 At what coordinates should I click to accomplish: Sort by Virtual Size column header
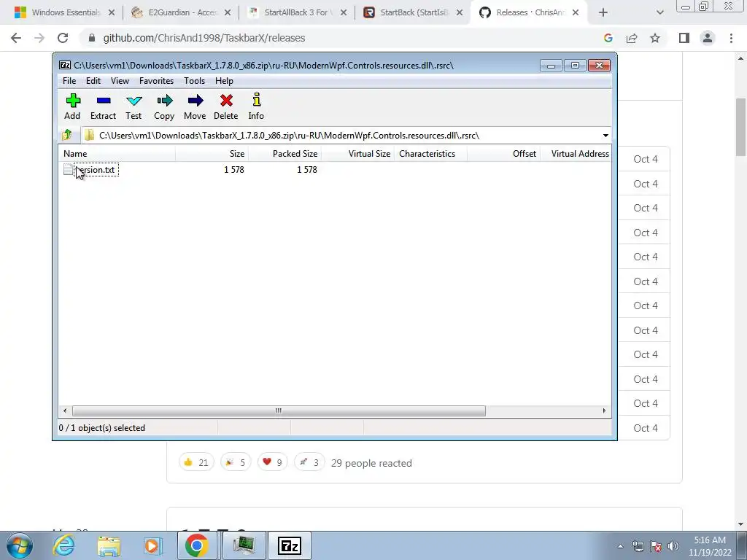click(357, 154)
